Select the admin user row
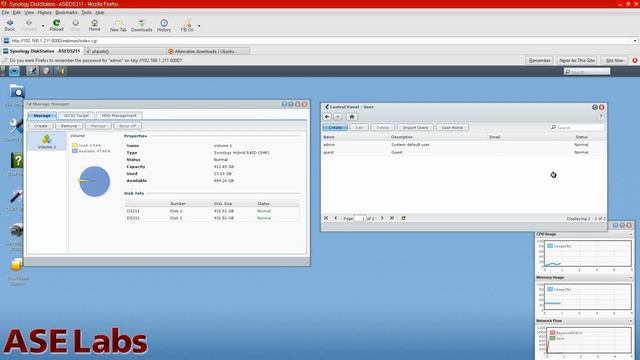The image size is (640, 360). point(464,144)
